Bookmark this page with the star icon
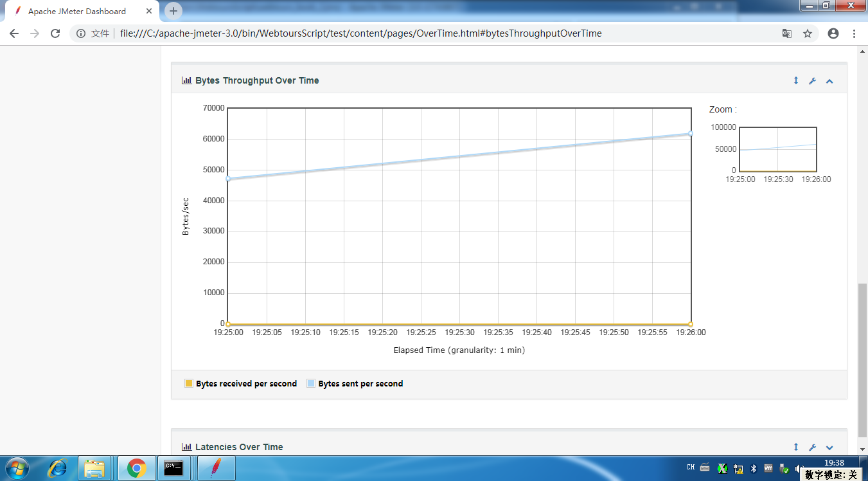868x481 pixels. click(x=808, y=33)
